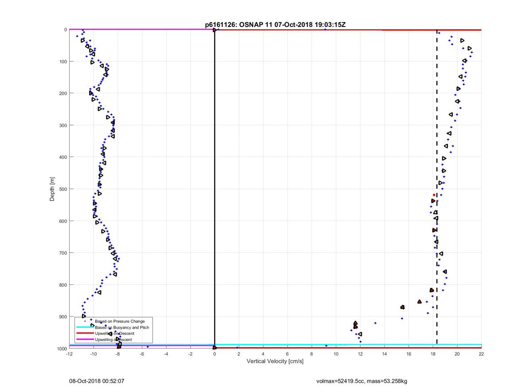Click the x-axis tick label 10
532x392 pixels.
(336, 353)
